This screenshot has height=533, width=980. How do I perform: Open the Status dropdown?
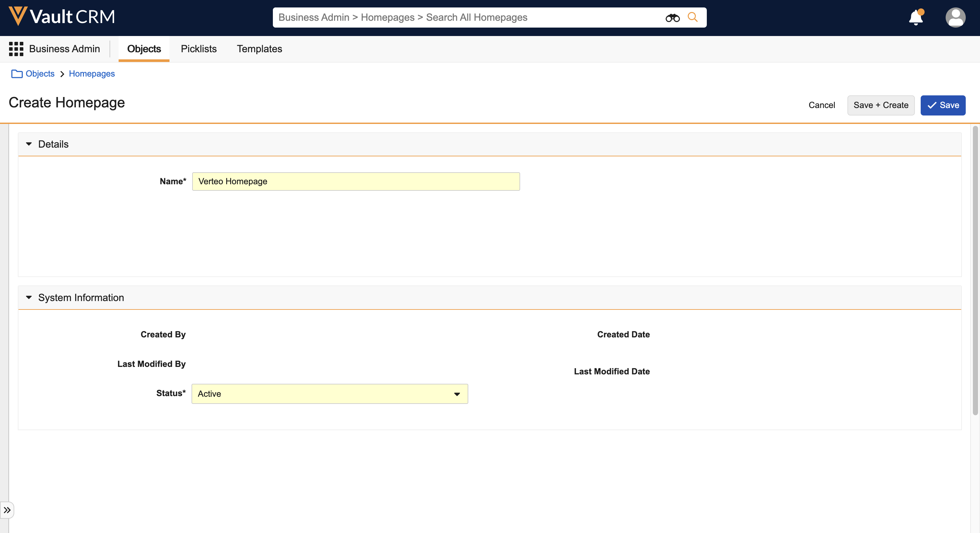point(330,394)
